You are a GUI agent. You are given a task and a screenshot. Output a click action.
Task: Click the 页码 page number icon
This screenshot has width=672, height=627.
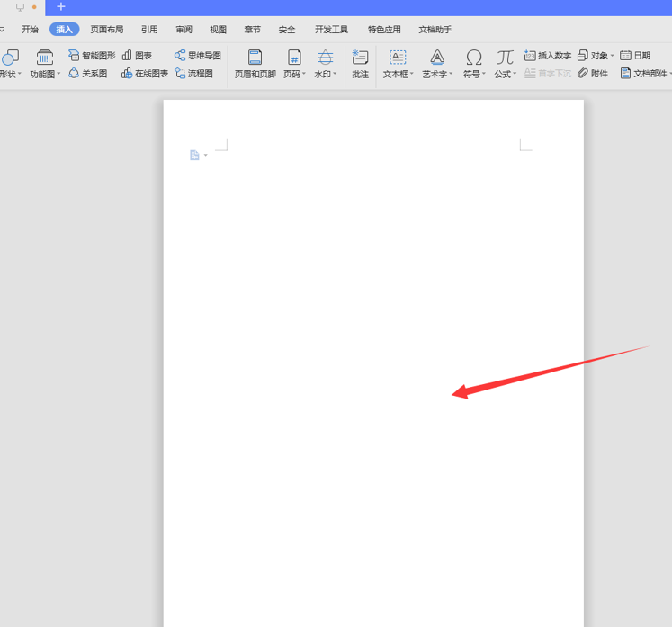294,58
